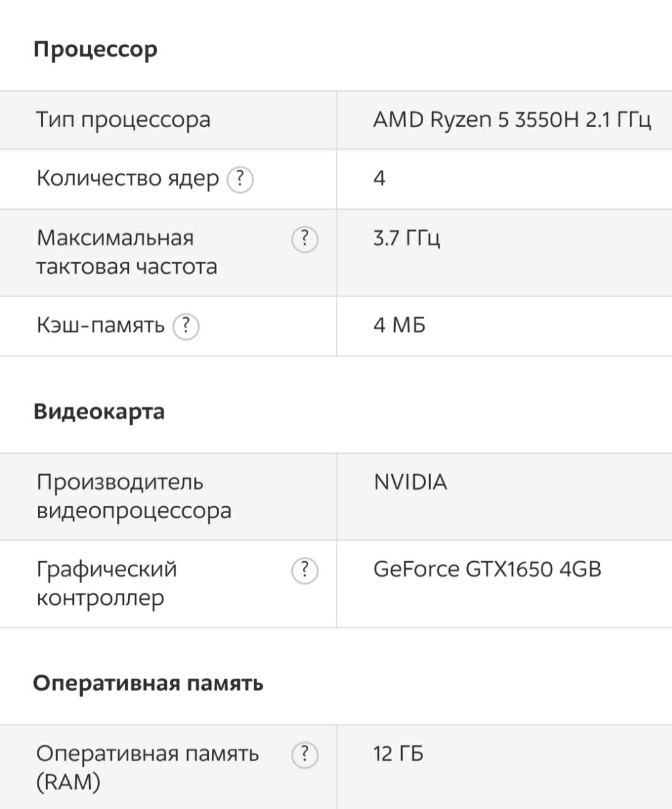
Task: Click the cores value 4
Action: [x=380, y=179]
